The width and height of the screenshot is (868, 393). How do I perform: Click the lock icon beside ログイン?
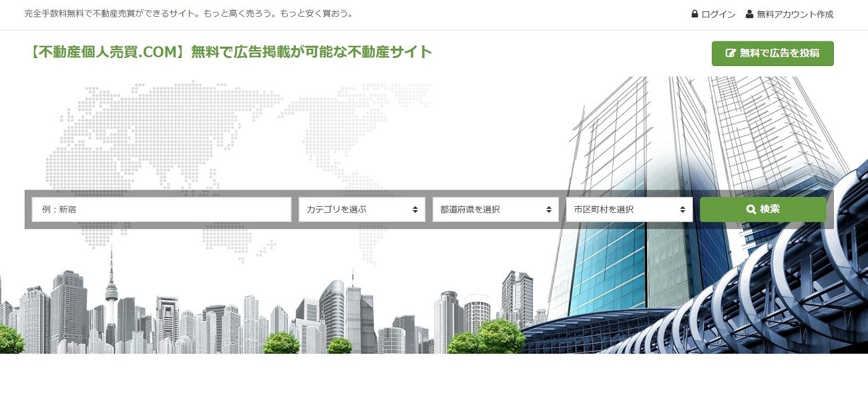pos(695,14)
